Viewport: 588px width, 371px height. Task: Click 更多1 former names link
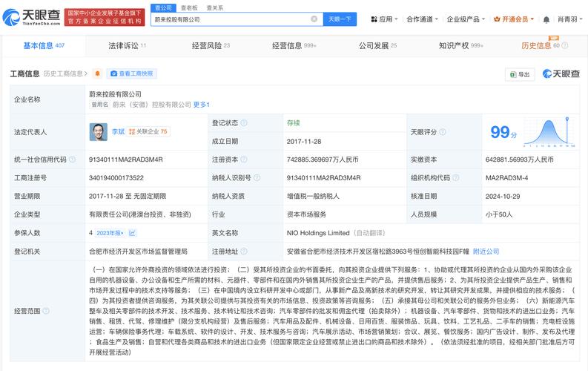pyautogui.click(x=202, y=105)
